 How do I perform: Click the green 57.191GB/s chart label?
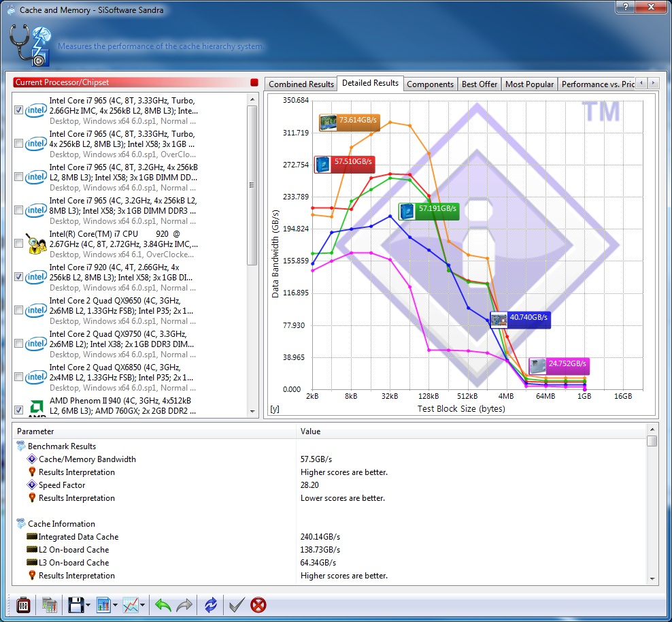click(429, 212)
